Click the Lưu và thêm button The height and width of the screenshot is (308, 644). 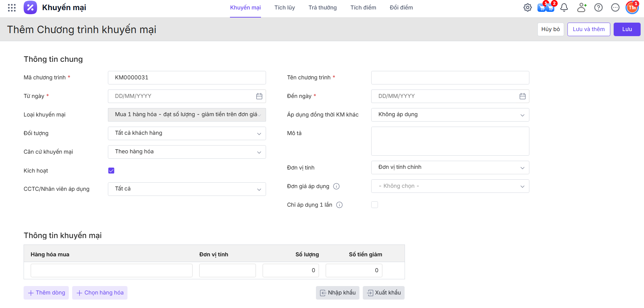point(588,29)
